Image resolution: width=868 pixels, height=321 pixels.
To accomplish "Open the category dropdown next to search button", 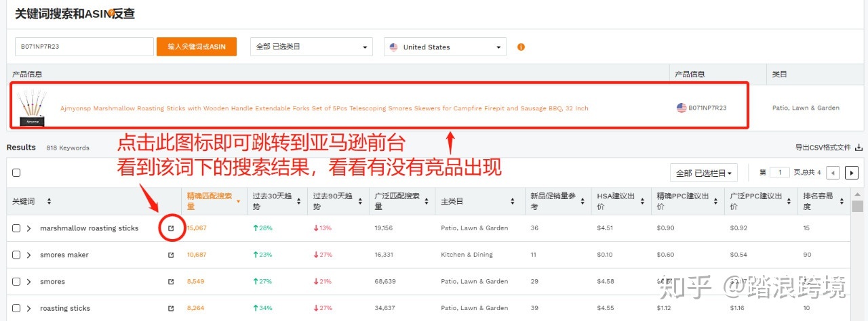I will [x=311, y=47].
